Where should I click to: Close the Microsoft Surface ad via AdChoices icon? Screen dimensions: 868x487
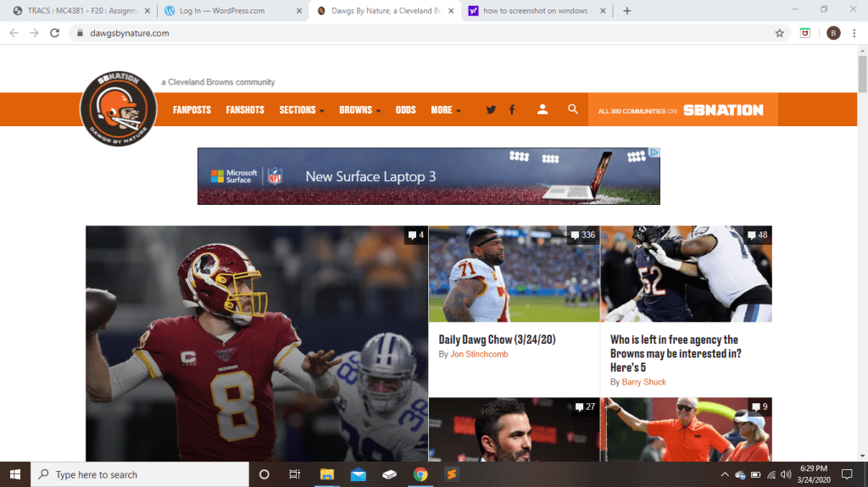(654, 153)
